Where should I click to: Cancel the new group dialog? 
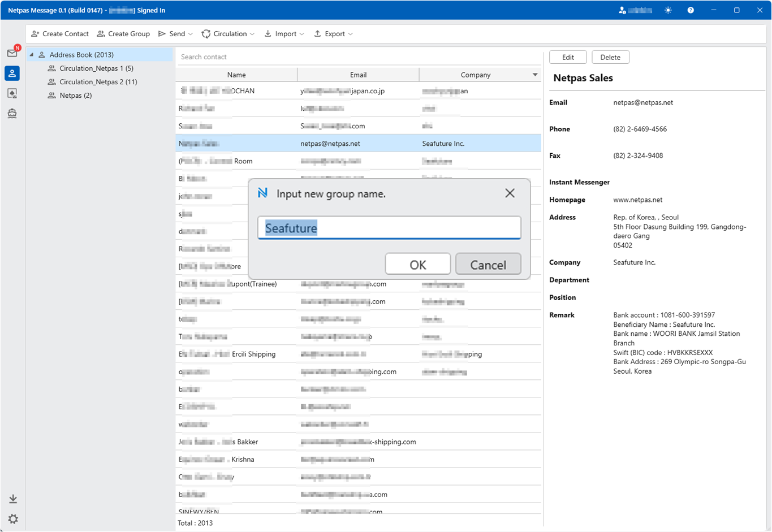pos(488,265)
